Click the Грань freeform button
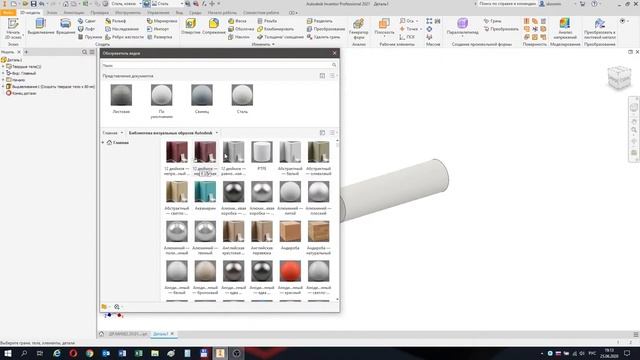The image size is (640, 360). tap(493, 21)
